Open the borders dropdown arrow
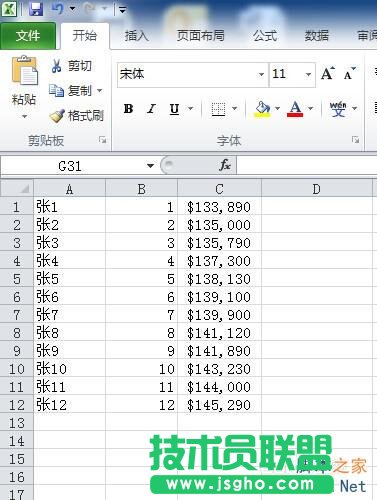The height and width of the screenshot is (500, 377). 234,109
